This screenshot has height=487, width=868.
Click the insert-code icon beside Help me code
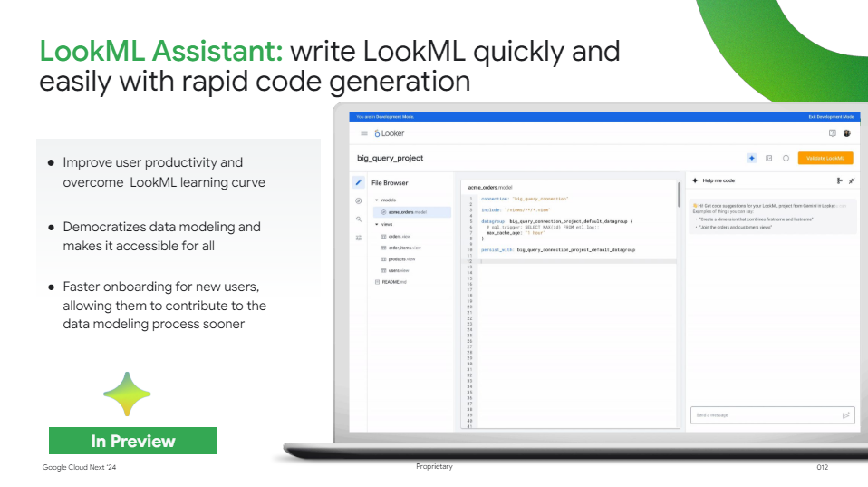pyautogui.click(x=840, y=180)
